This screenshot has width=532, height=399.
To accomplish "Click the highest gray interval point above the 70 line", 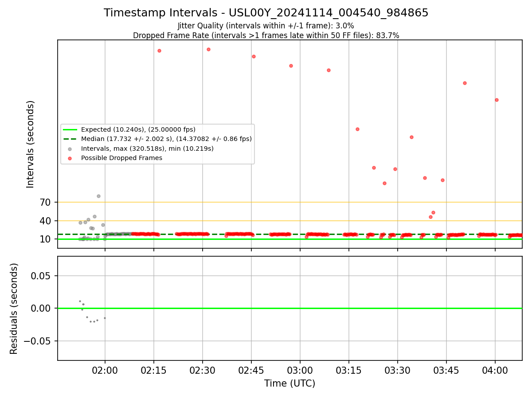I will [x=98, y=196].
